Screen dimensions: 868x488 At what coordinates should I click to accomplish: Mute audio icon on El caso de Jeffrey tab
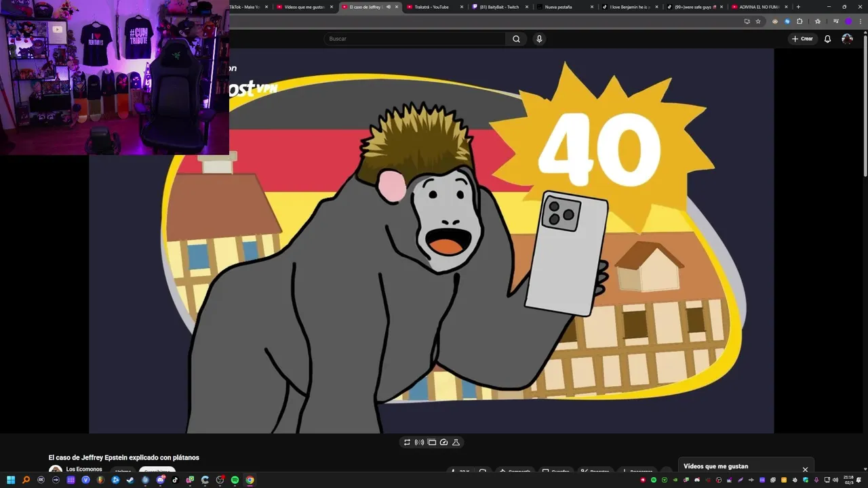click(389, 7)
